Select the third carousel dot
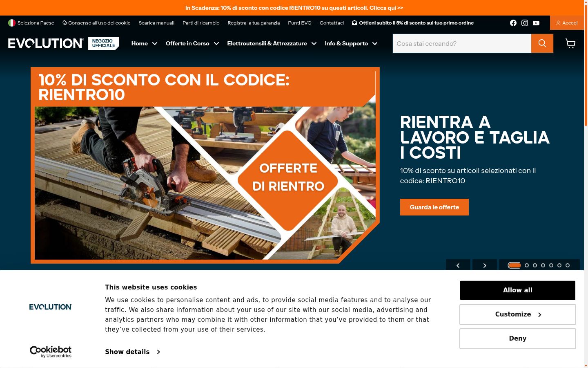Image resolution: width=588 pixels, height=368 pixels. (535, 265)
